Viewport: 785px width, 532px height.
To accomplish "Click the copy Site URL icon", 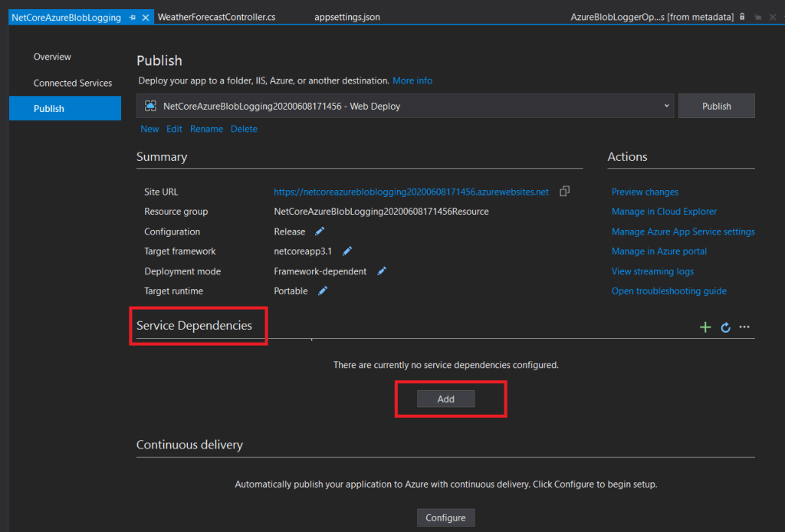I will pos(565,192).
